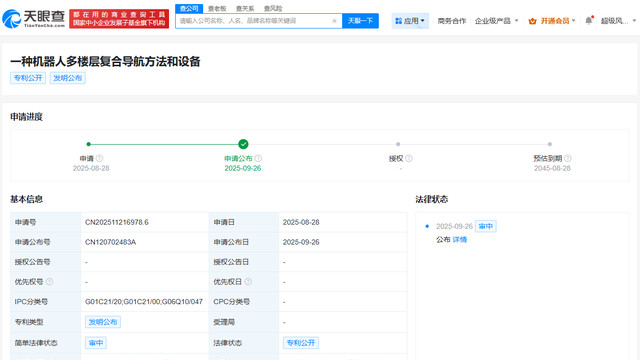Viewport: 640px width, 360px height.
Task: Click the 天眼一下 search button
Action: tap(360, 21)
